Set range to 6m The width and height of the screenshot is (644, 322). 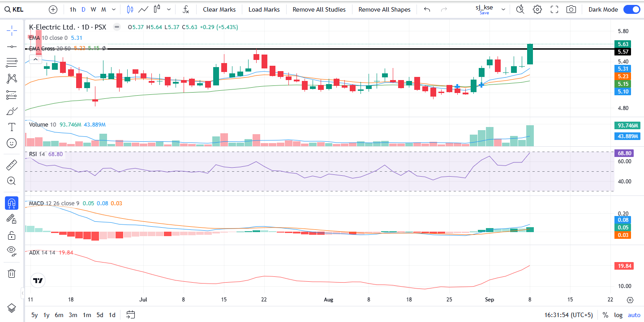click(59, 315)
